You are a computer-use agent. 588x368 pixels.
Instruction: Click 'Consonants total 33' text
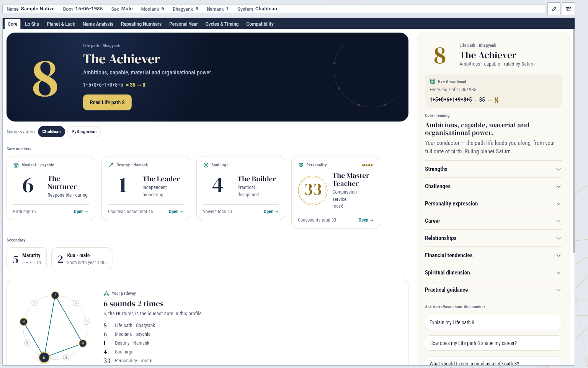(x=317, y=220)
